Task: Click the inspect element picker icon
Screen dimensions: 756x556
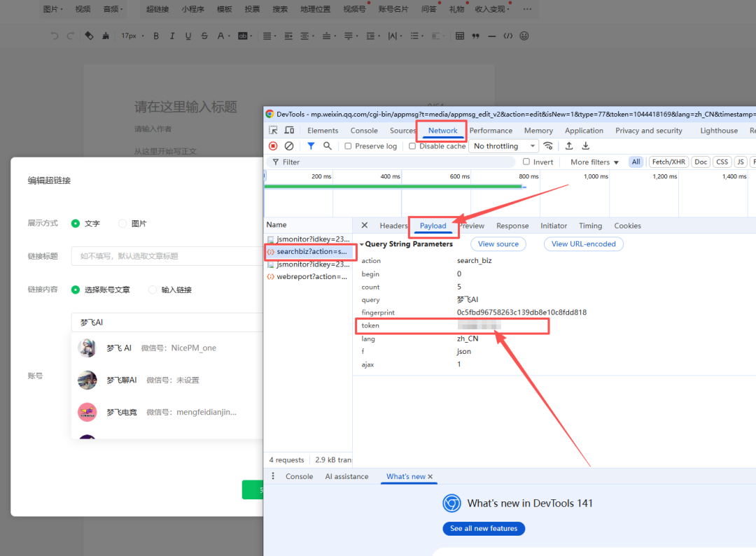Action: [x=273, y=131]
